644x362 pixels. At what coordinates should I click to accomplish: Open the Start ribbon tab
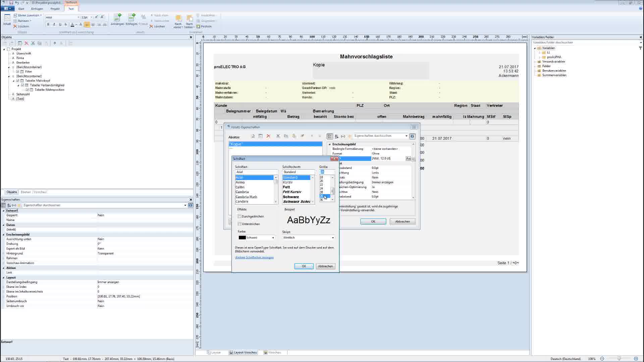(x=21, y=9)
